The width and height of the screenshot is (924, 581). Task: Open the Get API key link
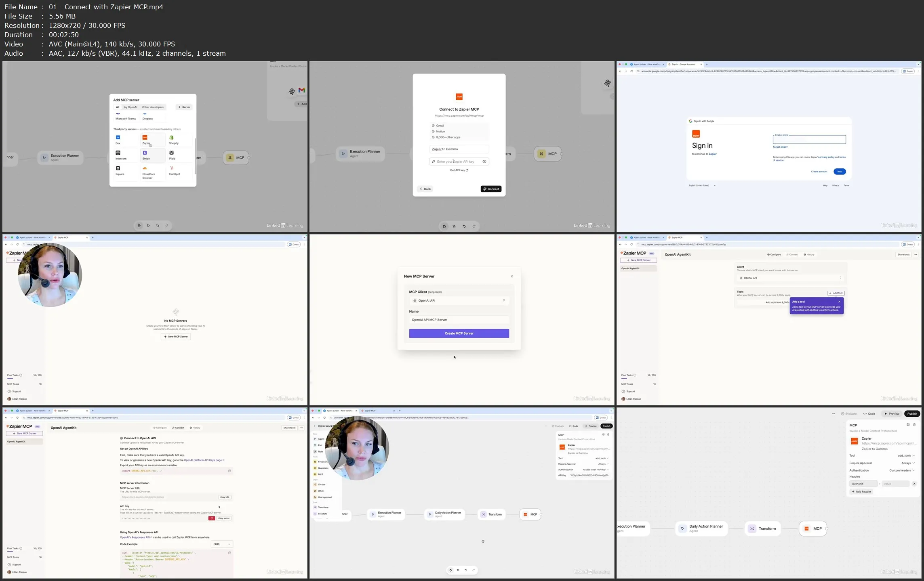[459, 170]
